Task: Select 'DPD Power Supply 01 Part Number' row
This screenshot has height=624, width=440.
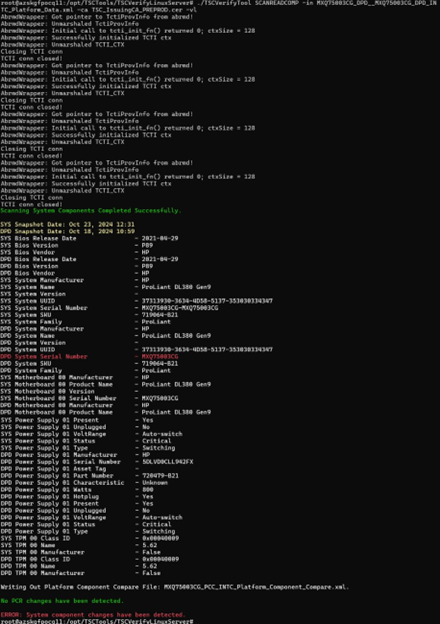Action: (90, 476)
